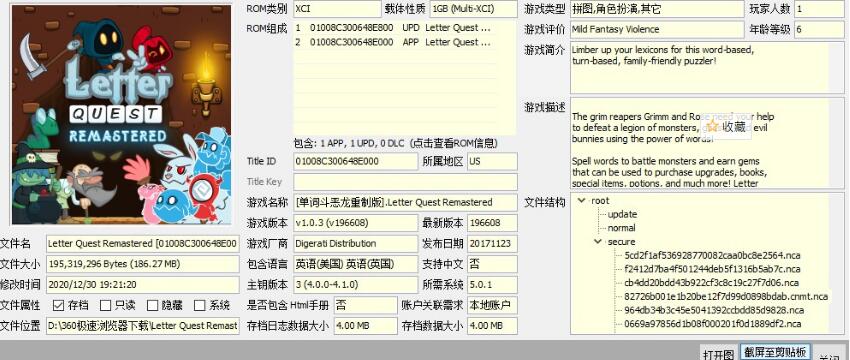Click the 文件位置 file path field
Image resolution: width=850 pixels, height=360 pixels.
143,326
